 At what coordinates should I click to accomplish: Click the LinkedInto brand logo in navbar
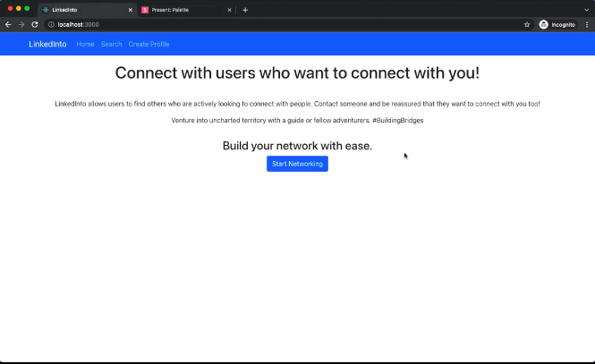47,44
